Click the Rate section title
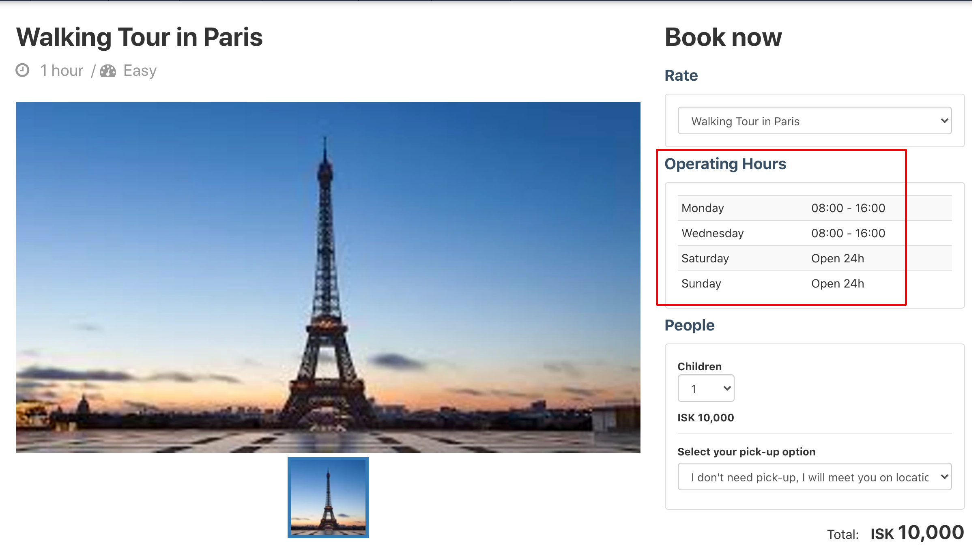This screenshot has width=980, height=558. coord(681,75)
